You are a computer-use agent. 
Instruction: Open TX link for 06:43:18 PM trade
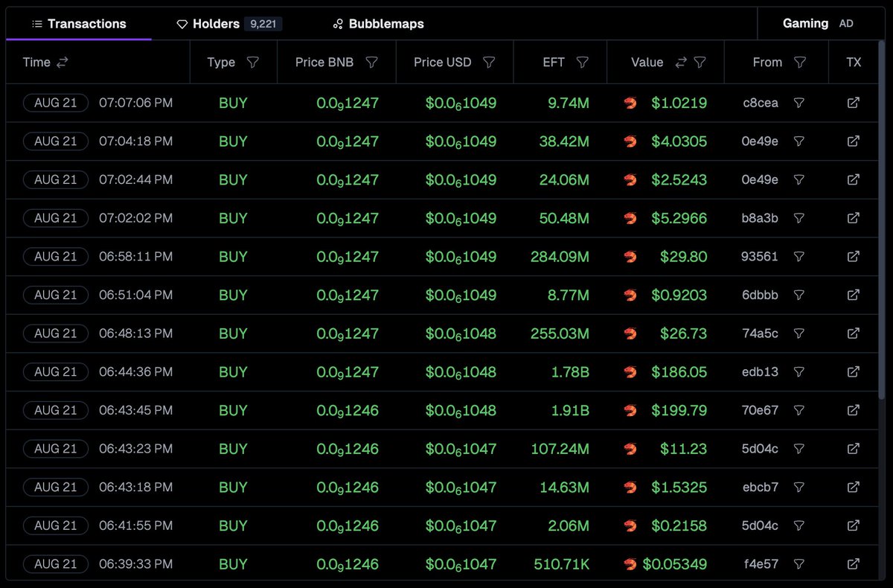(854, 487)
